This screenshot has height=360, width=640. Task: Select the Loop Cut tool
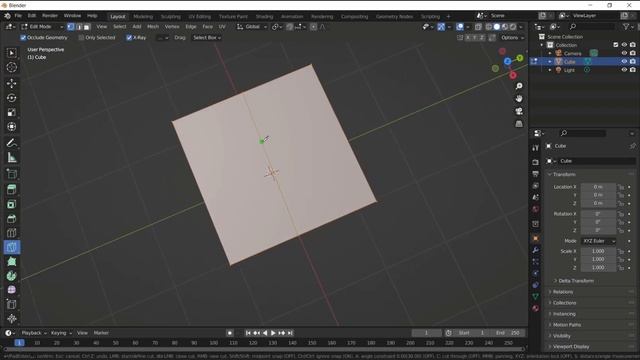tap(11, 233)
